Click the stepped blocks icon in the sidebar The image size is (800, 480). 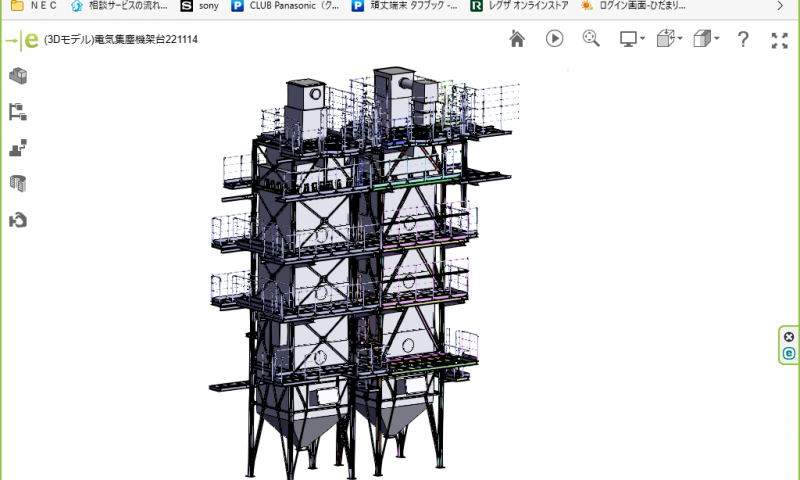click(x=17, y=147)
